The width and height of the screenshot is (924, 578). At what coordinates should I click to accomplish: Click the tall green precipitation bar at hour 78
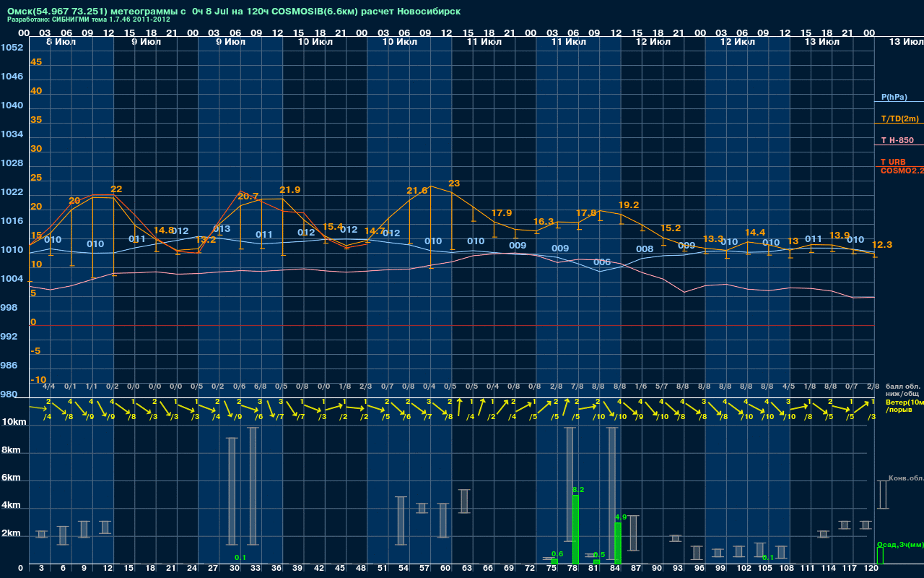[x=576, y=530]
